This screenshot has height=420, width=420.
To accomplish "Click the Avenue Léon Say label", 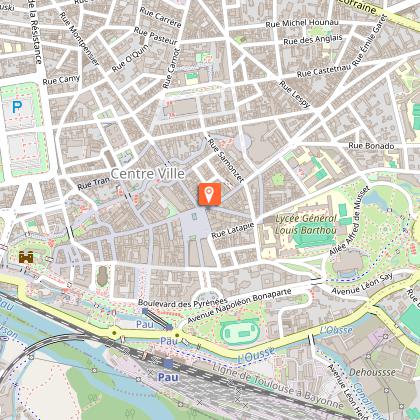I will coord(362,283).
